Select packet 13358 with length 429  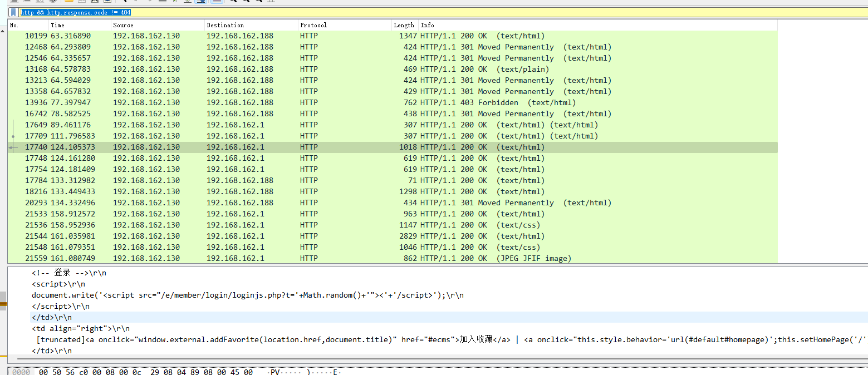tap(393, 91)
